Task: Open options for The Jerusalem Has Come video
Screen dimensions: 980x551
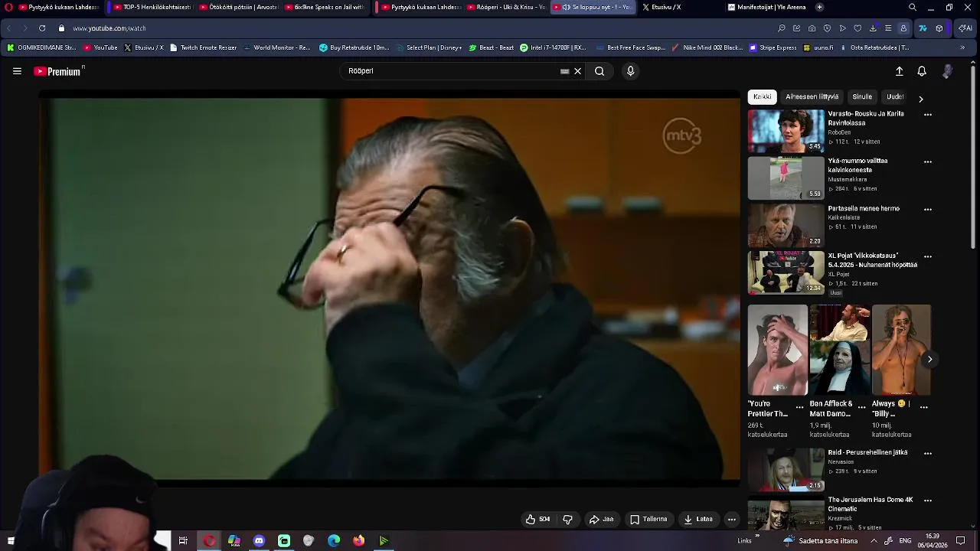Action: tap(928, 501)
